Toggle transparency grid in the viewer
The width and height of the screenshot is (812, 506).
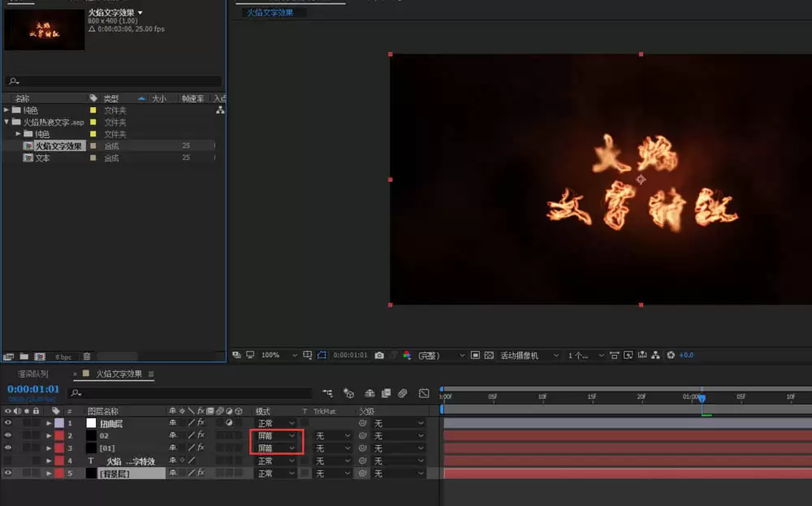[489, 355]
